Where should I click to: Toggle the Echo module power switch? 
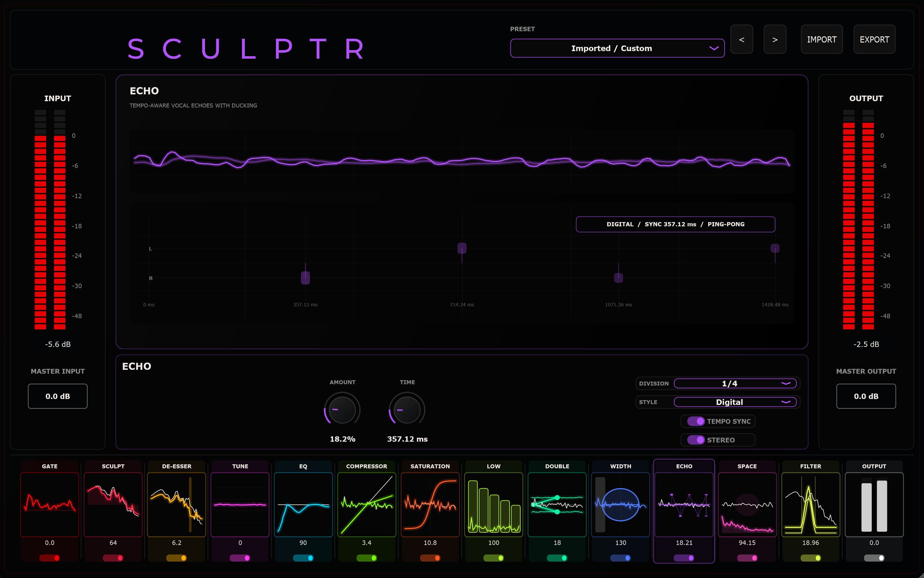(684, 558)
